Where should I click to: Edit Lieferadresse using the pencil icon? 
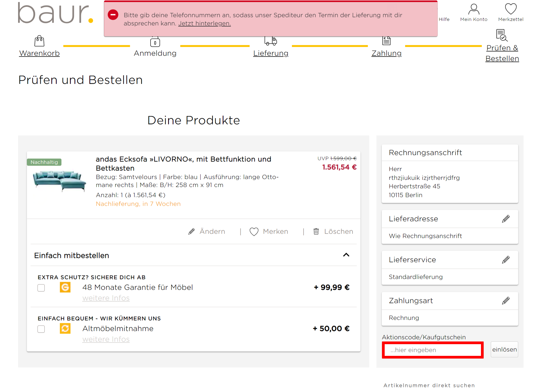[x=506, y=219]
